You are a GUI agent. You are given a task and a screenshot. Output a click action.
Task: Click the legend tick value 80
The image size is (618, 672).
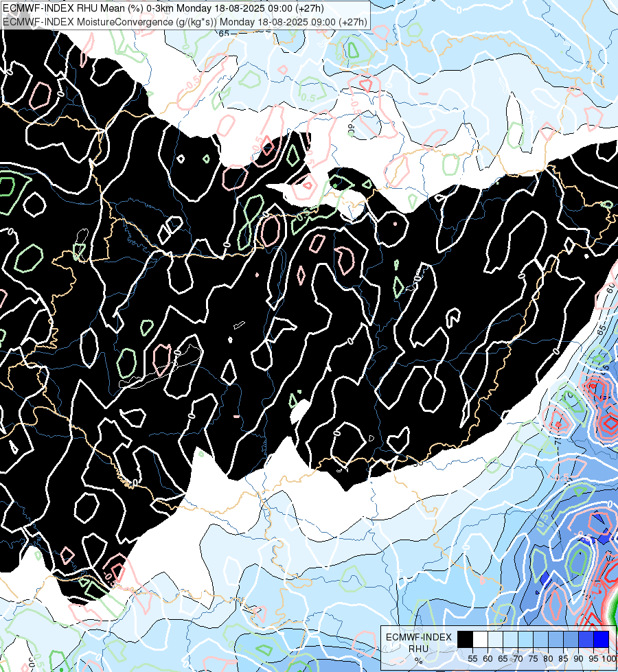point(548,659)
